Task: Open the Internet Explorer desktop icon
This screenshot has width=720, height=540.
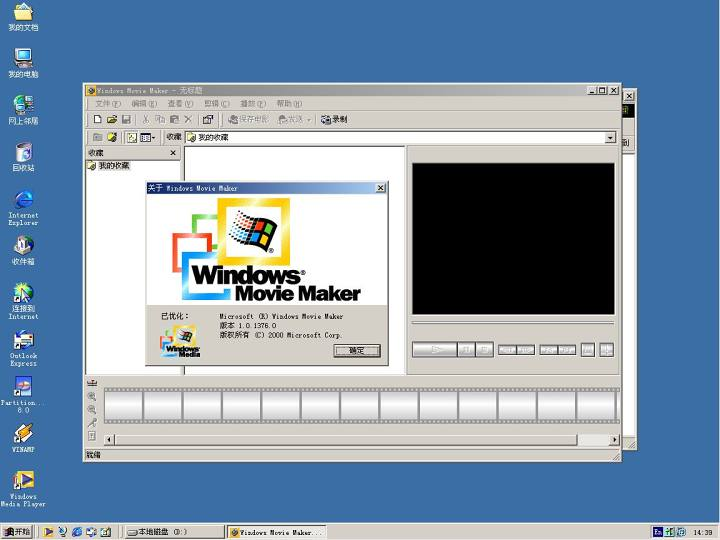Action: pos(23,208)
